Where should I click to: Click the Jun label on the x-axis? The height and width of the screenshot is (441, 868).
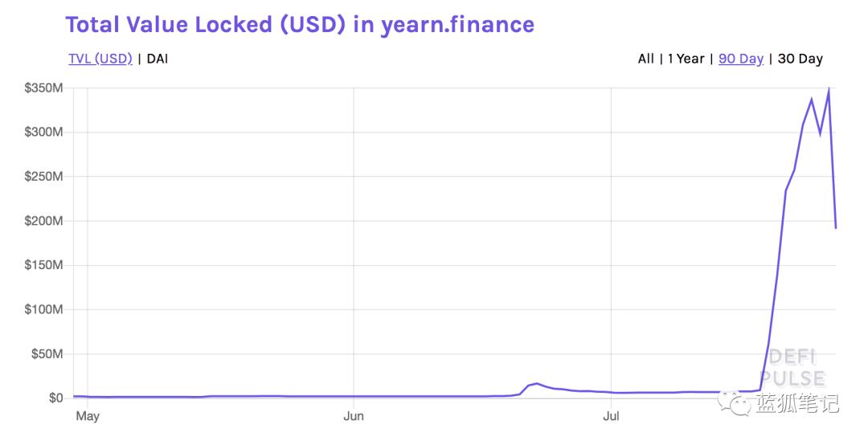(354, 416)
